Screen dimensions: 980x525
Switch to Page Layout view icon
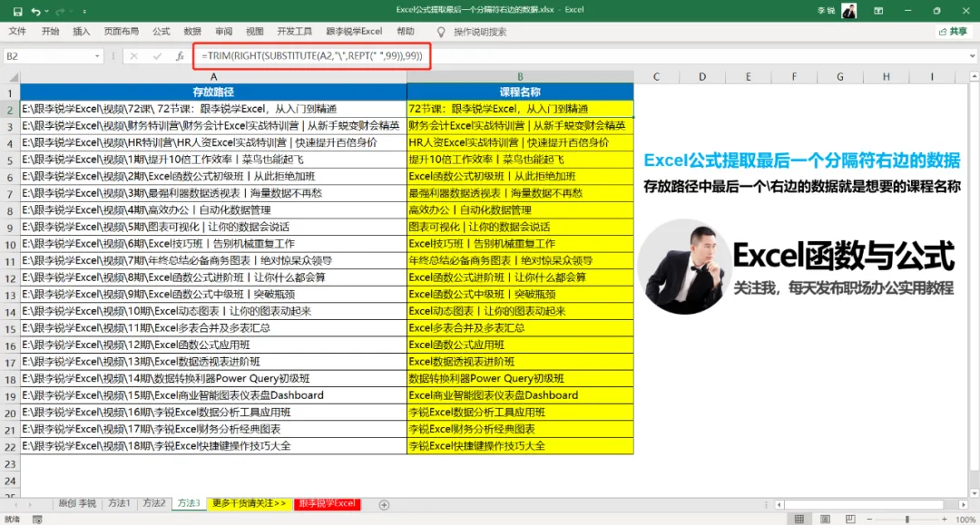(825, 520)
